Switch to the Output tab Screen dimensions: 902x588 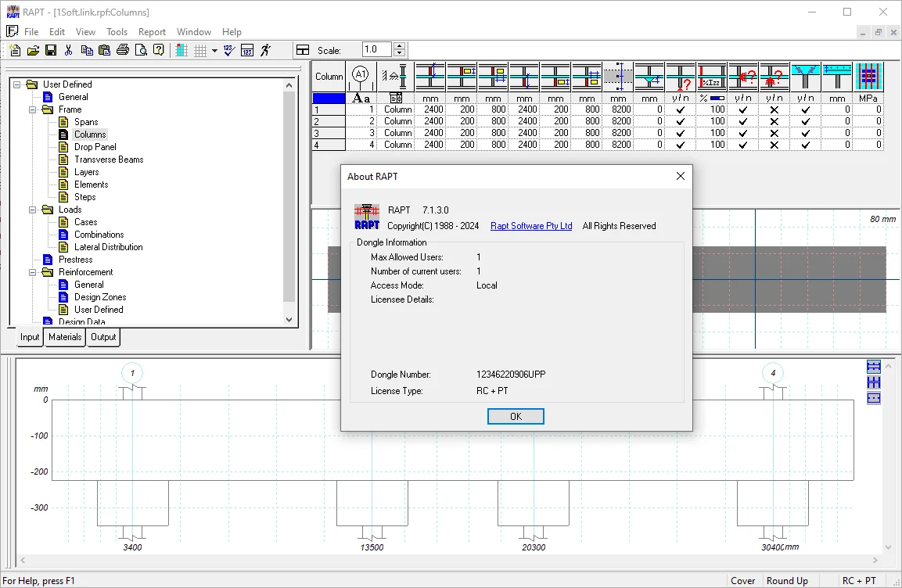103,337
